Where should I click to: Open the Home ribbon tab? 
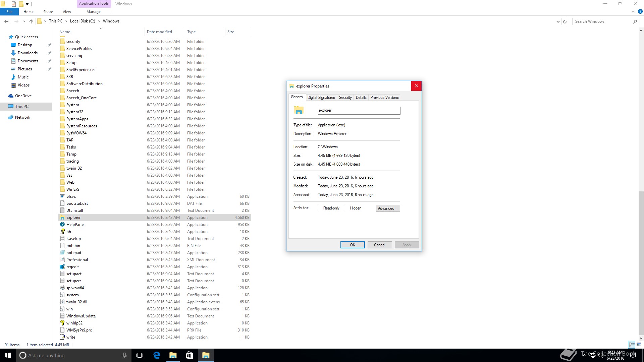coord(29,12)
